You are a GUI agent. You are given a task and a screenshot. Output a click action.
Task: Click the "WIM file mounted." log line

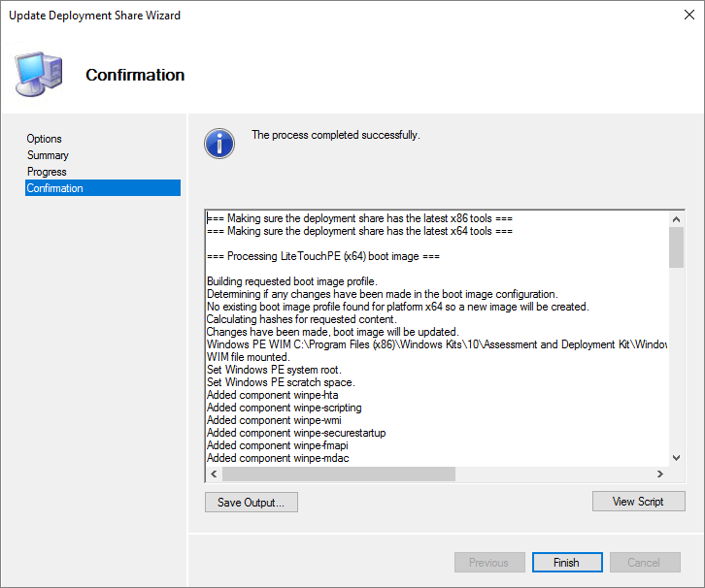pos(249,357)
